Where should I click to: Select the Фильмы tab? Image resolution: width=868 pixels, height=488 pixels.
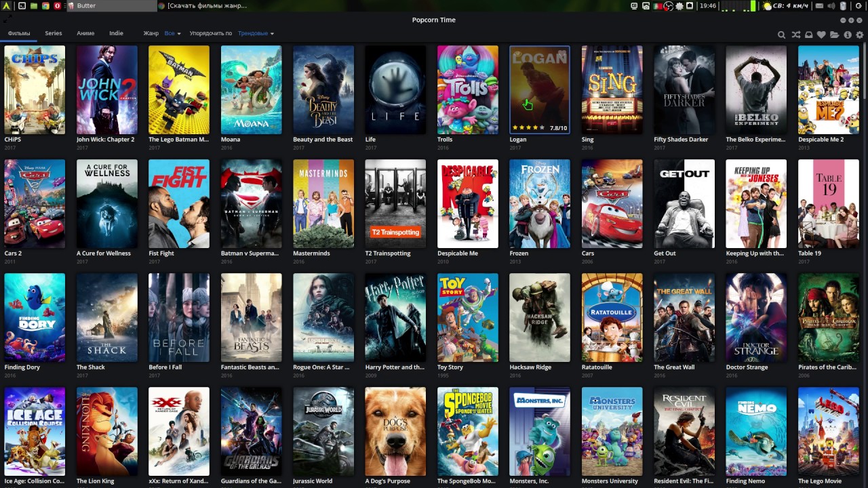(19, 33)
